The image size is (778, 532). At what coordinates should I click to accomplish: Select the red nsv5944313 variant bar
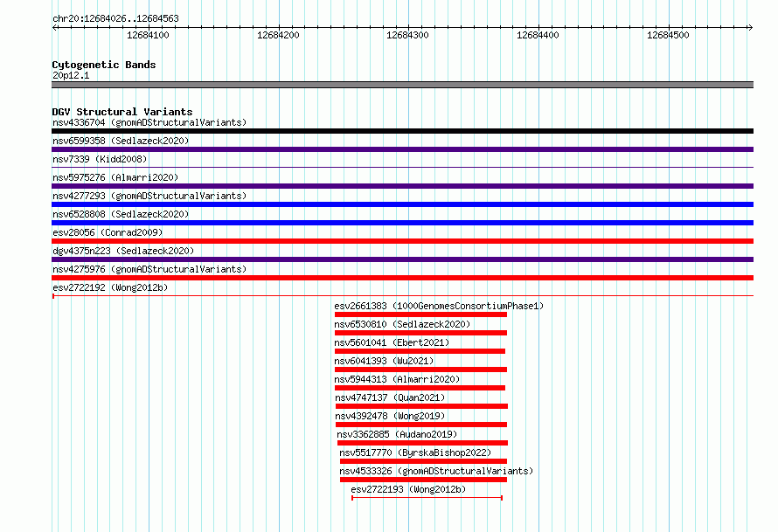tap(420, 388)
